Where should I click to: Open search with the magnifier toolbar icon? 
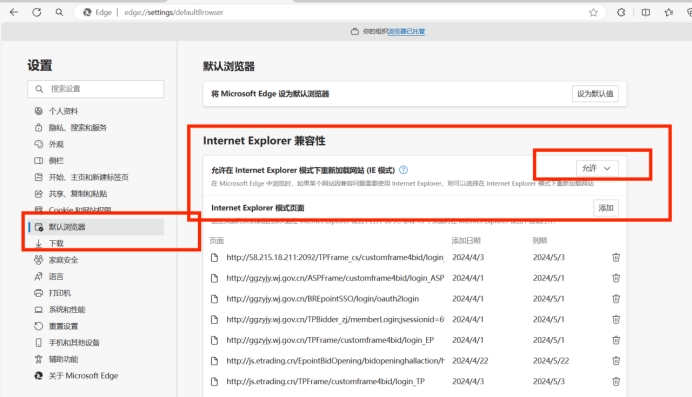(59, 12)
